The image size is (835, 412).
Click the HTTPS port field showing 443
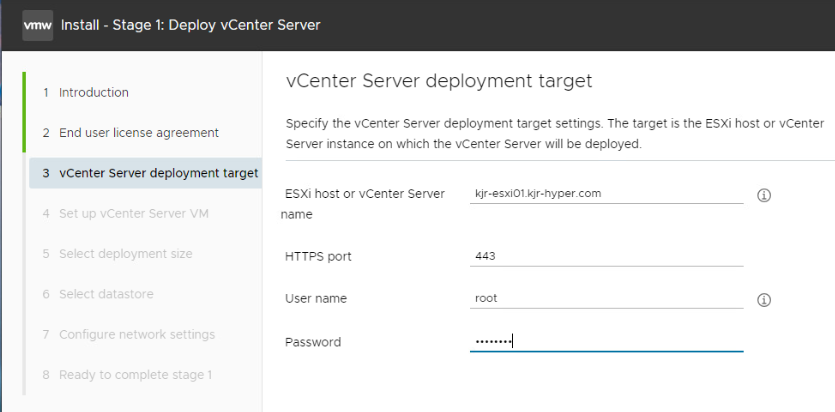tap(607, 257)
